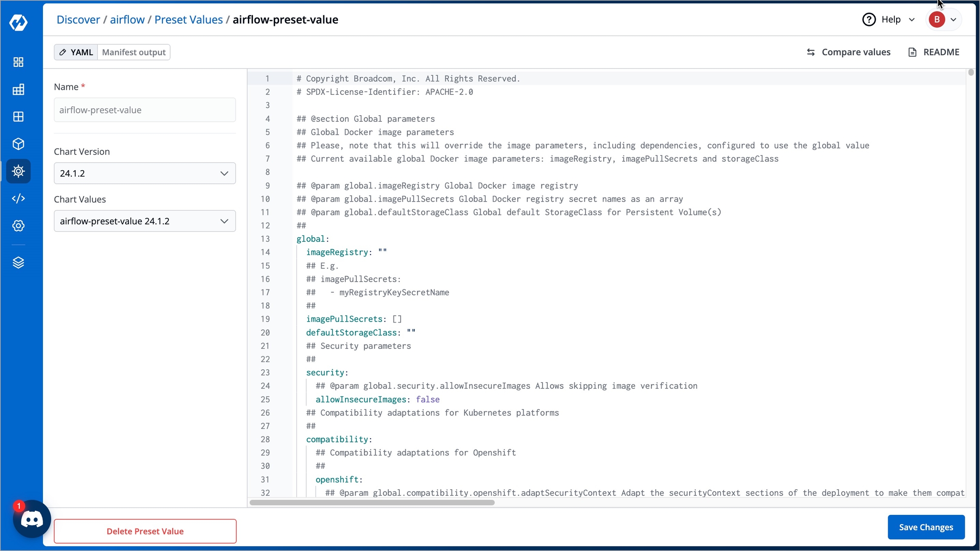This screenshot has width=980, height=551.
Task: Select the YAML tab
Action: coord(76,52)
